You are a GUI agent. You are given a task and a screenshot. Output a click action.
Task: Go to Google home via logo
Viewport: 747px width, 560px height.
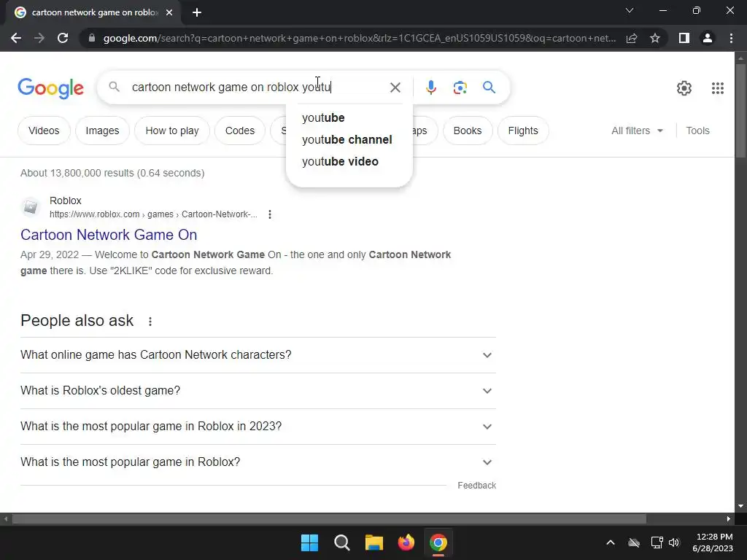coord(50,88)
